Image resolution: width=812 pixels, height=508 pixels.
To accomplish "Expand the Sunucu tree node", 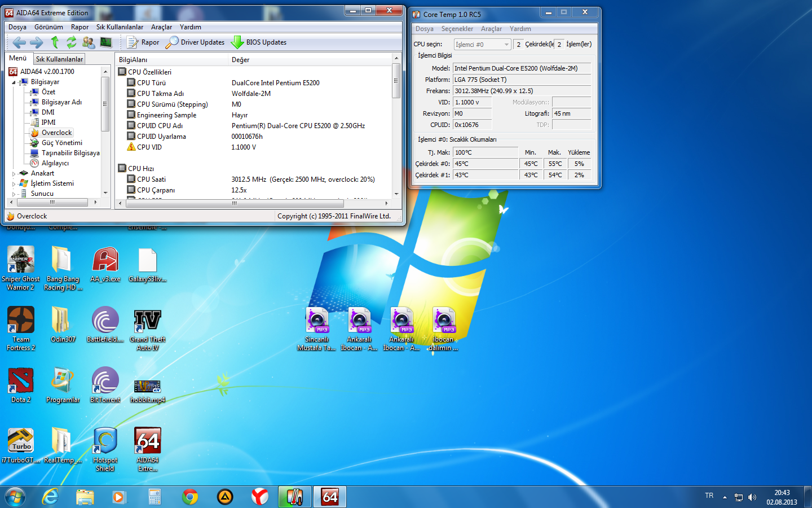I will tap(14, 194).
